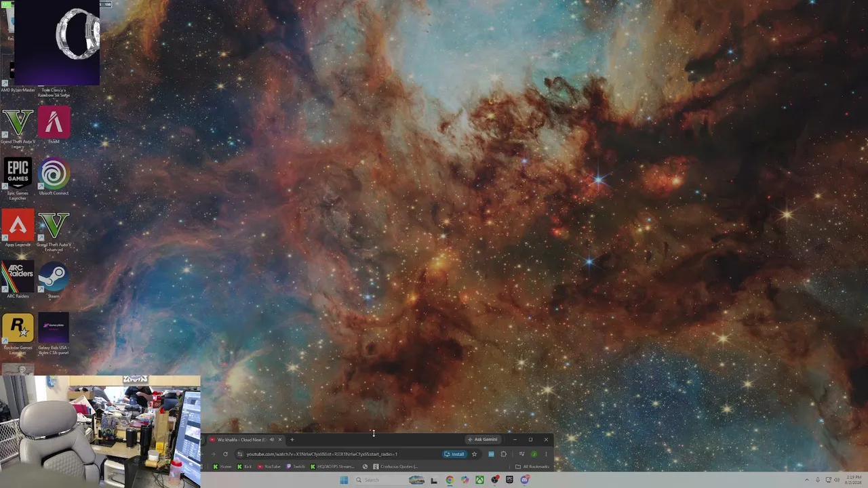Screen dimensions: 868x488
Task: Open the Confucius Quotes bookmark
Action: coord(395,466)
